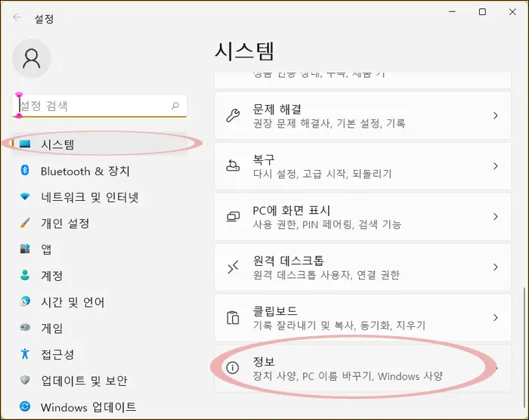
Task: Click the 시스템 monitor icon in sidebar
Action: (25, 144)
